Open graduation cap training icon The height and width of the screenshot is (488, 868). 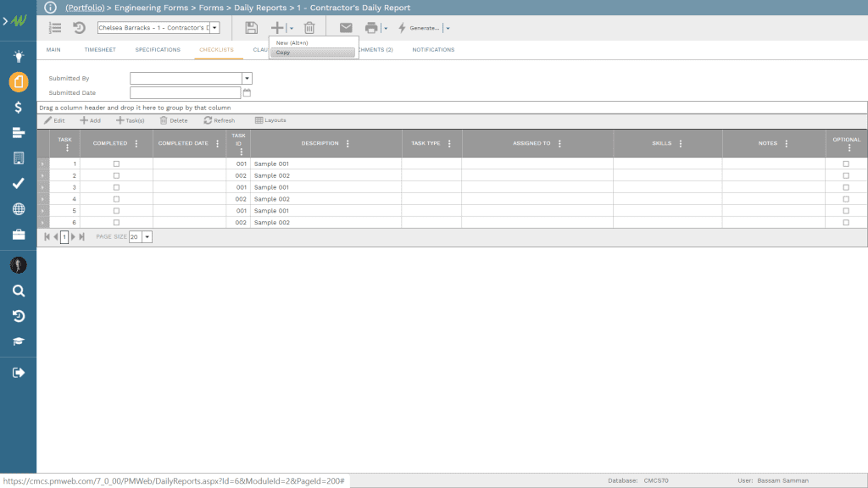pos(19,341)
